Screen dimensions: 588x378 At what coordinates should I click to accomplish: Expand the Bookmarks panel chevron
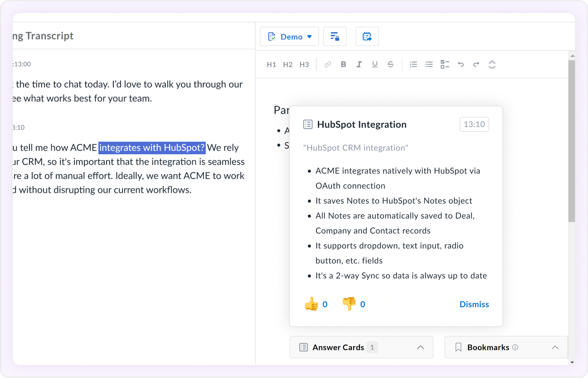pos(555,348)
